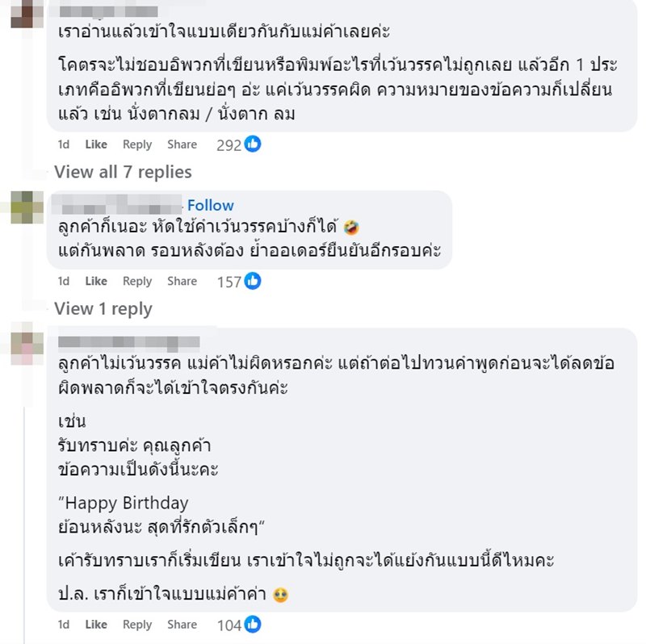Click the thumbs-up reaction icon beside 292

pyautogui.click(x=250, y=144)
